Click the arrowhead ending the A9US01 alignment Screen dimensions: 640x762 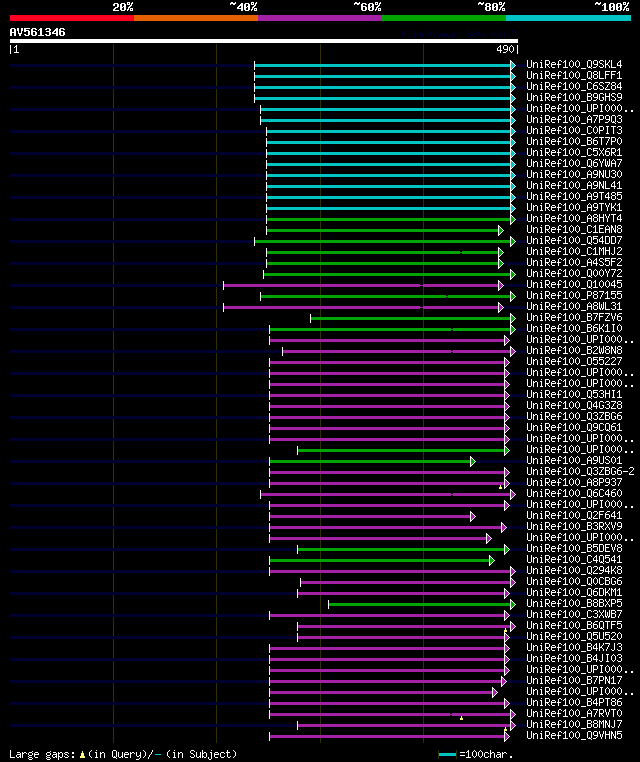pos(472,461)
